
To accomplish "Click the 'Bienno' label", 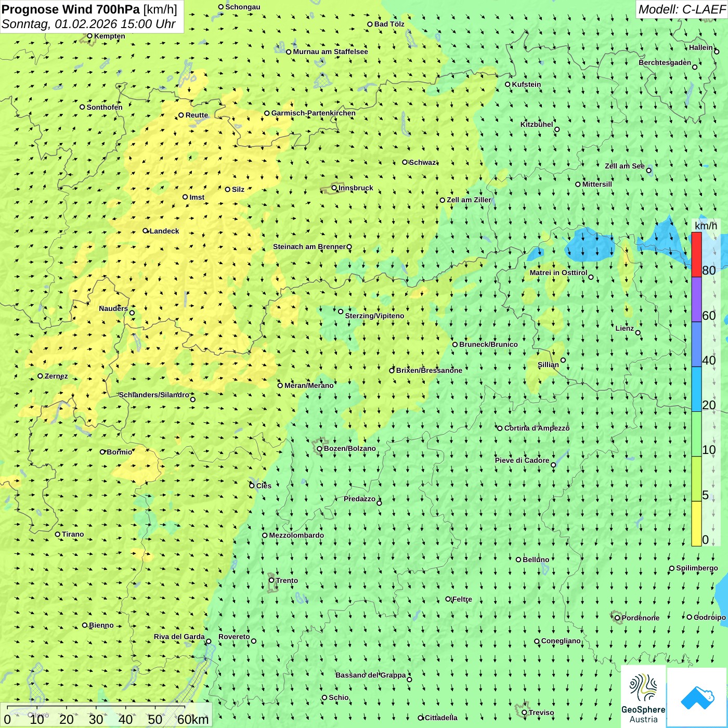I will coord(101,625).
